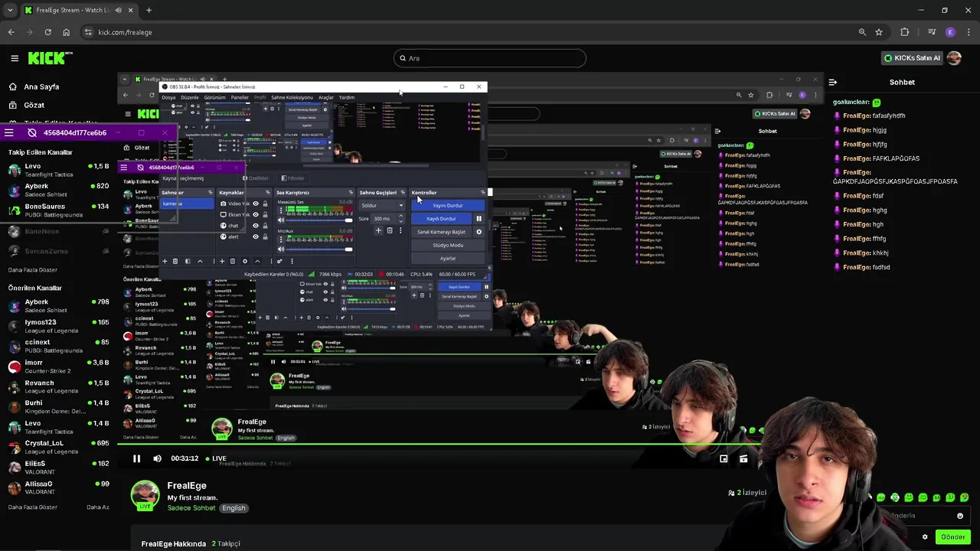The width and height of the screenshot is (980, 551).
Task: Mute the Masaüstü Ses audio channel
Action: click(281, 220)
